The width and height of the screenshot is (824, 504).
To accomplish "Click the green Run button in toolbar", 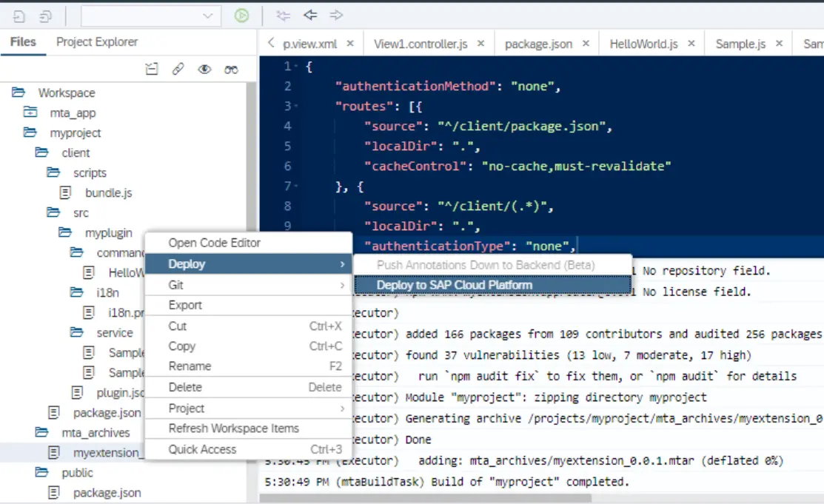I will [242, 16].
